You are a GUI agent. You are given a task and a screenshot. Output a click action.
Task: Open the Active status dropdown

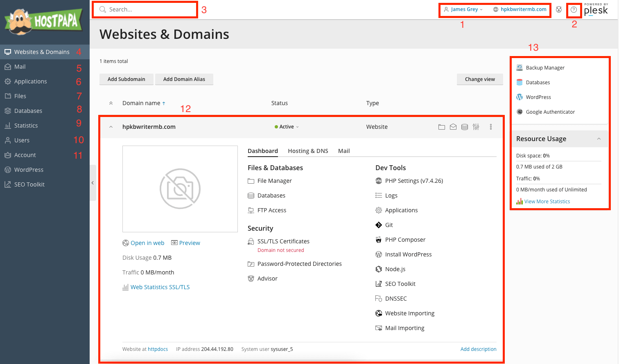[287, 127]
